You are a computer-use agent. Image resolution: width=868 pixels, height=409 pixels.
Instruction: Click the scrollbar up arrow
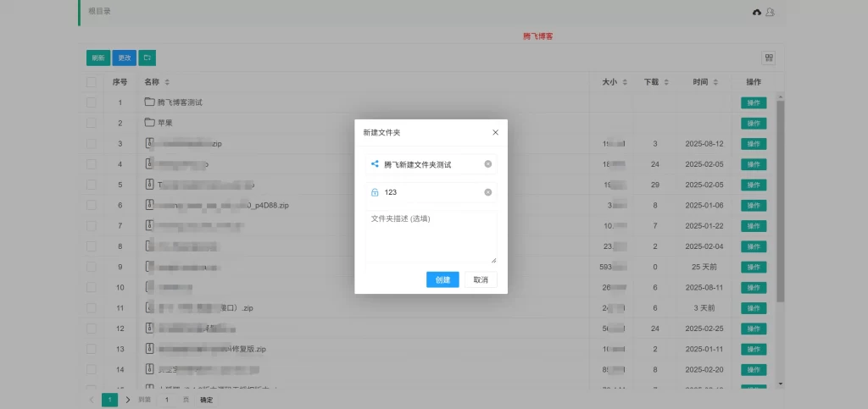[781, 97]
